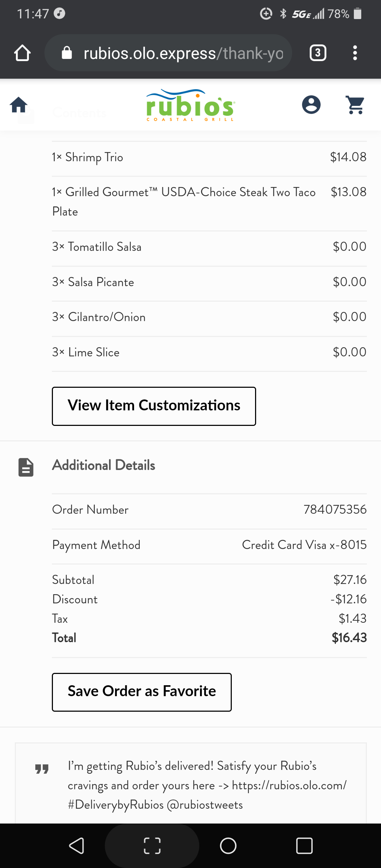Tap the rubios.olo.express address bar
The width and height of the screenshot is (381, 868).
click(x=183, y=53)
